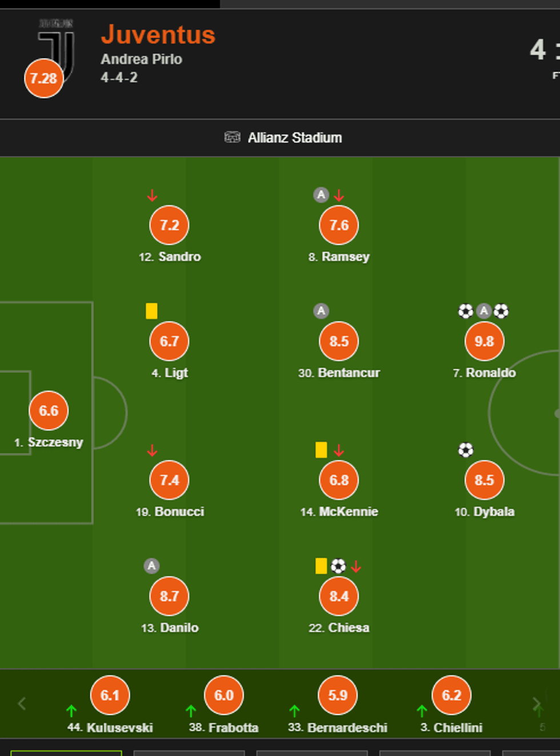Click Dybala's goal ball icon
The width and height of the screenshot is (560, 756).
pyautogui.click(x=466, y=450)
